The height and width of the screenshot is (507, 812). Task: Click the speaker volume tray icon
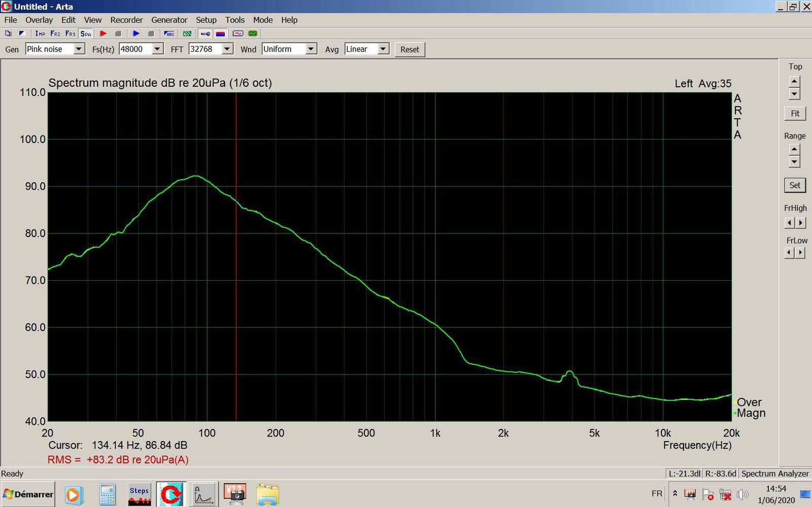pyautogui.click(x=742, y=494)
